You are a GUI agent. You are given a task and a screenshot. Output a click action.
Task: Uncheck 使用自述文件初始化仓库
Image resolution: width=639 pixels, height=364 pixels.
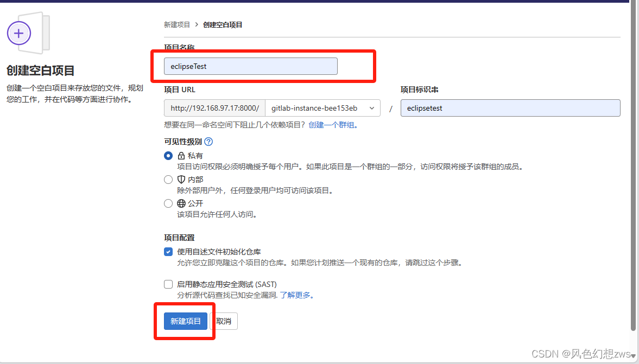tap(168, 251)
